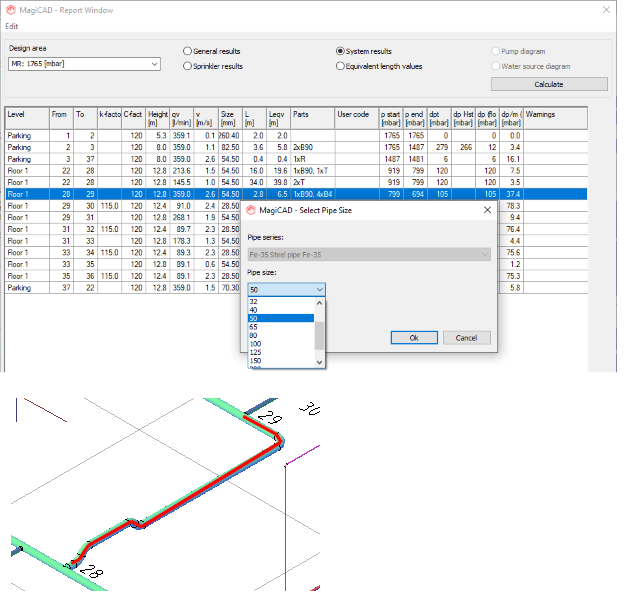
Task: Choose highlighted pipe size 50 in list
Action: click(281, 318)
